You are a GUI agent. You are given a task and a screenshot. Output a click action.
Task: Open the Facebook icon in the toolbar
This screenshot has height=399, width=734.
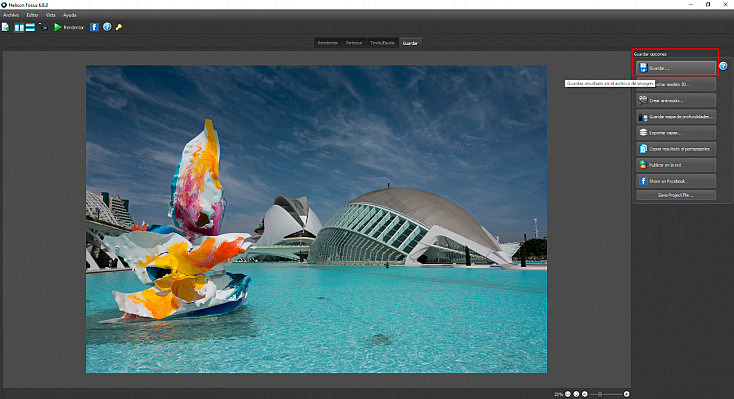[94, 27]
